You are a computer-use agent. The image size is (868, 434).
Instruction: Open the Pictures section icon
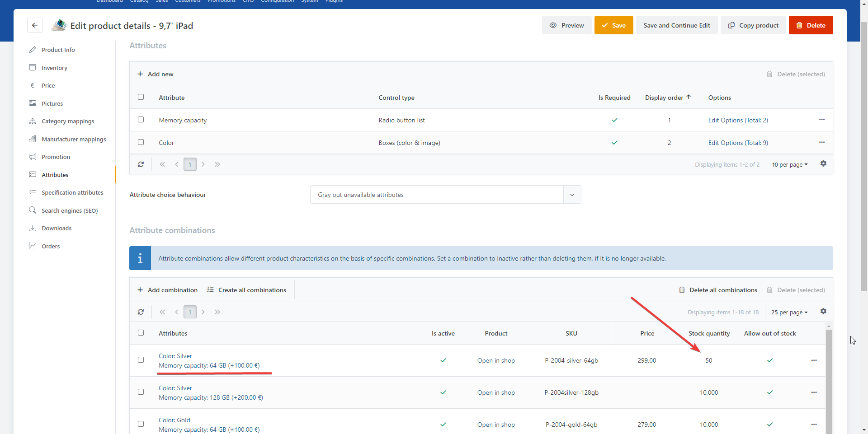point(33,103)
